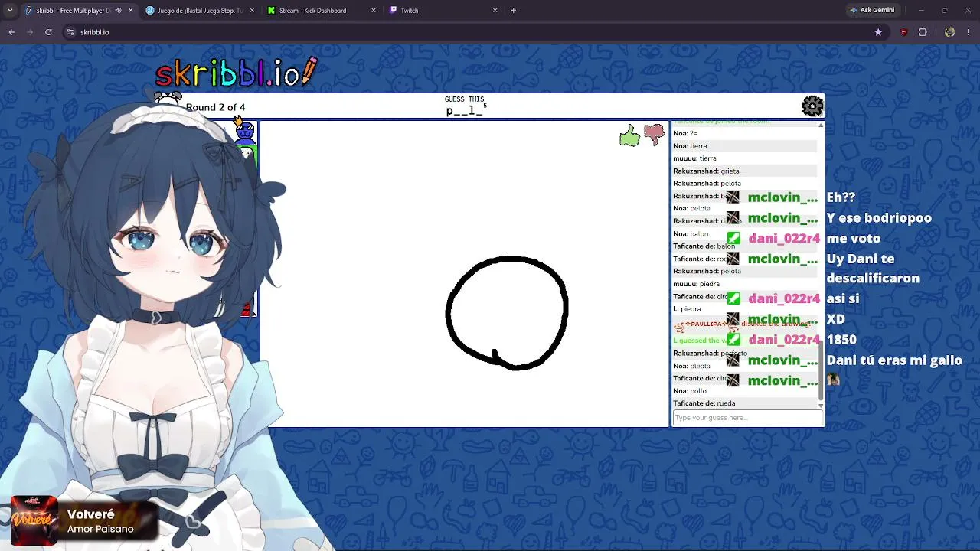
Task: Switch to the Juego de ¡Basta! tab
Action: tap(199, 11)
